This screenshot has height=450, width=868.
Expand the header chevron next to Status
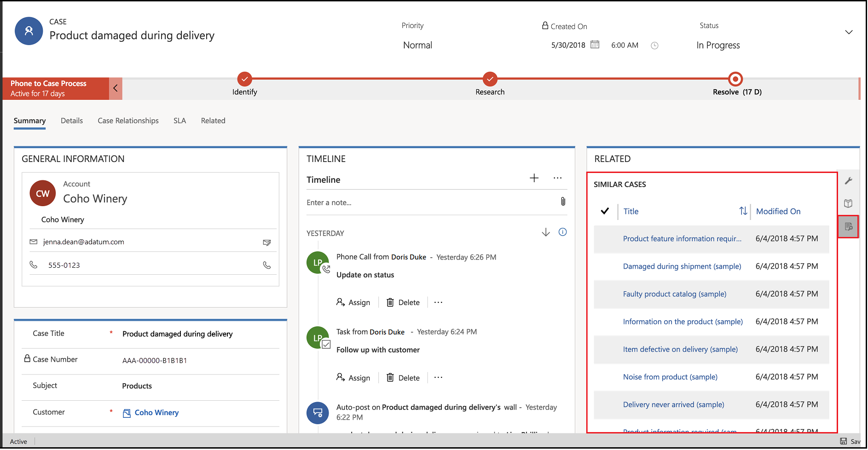pyautogui.click(x=849, y=32)
